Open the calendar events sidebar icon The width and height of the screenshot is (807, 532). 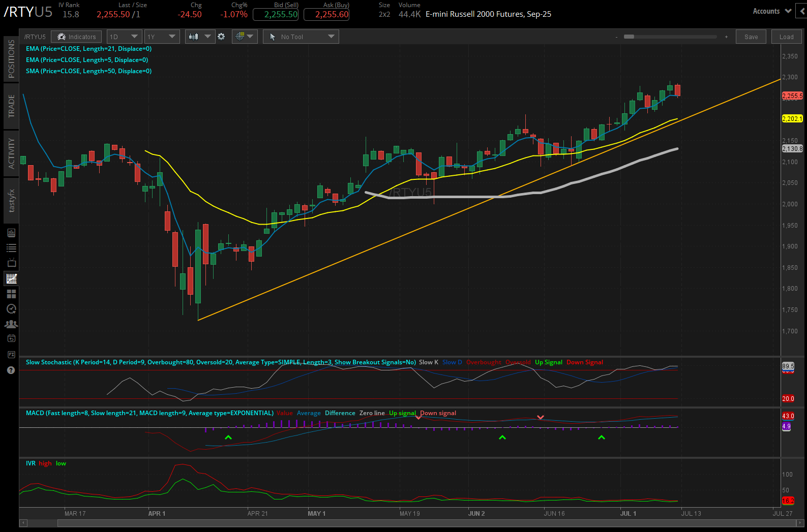(11, 338)
